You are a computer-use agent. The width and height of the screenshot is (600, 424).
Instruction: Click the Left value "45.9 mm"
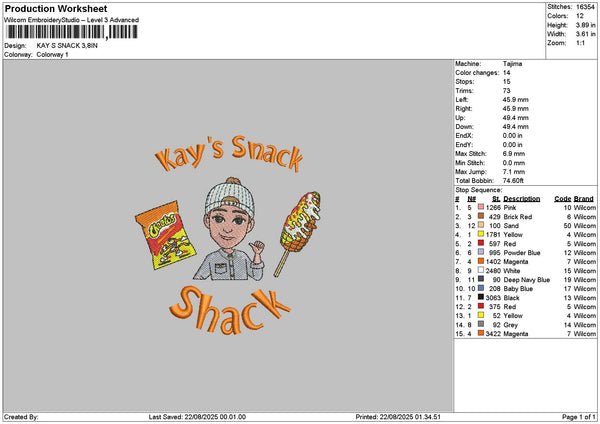515,99
